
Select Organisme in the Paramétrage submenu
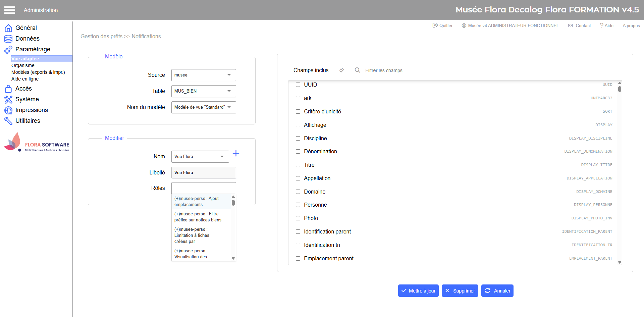23,65
